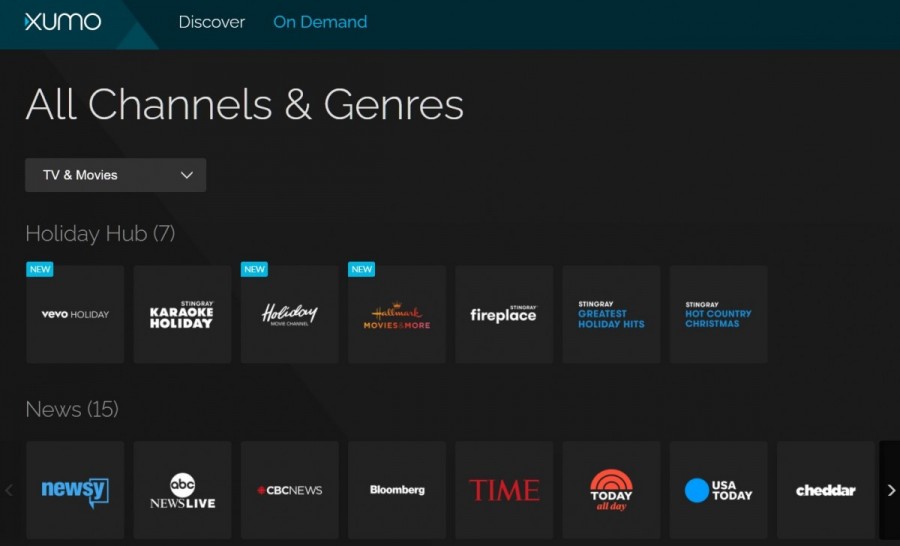
Task: Click the All Channels & Genres title
Action: (245, 105)
